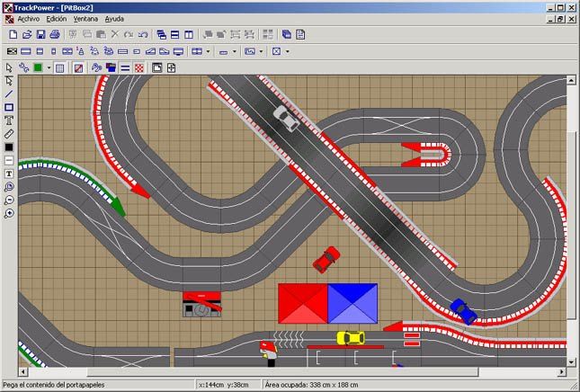The height and width of the screenshot is (392, 580).
Task: Click status text 'Área ocupada: 338 cm x 188 cm'
Action: click(x=311, y=385)
